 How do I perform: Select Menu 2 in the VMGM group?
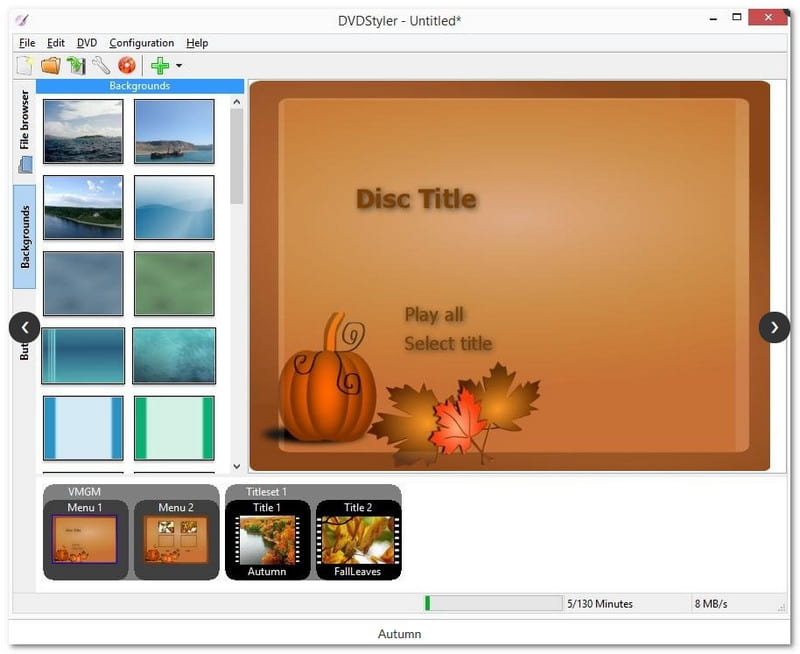[x=176, y=539]
